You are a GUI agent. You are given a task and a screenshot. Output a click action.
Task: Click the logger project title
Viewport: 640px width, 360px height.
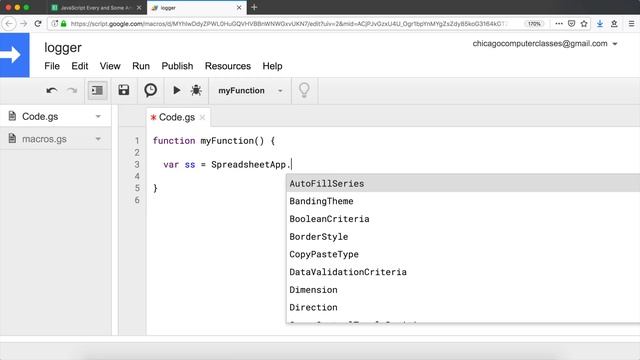(63, 47)
